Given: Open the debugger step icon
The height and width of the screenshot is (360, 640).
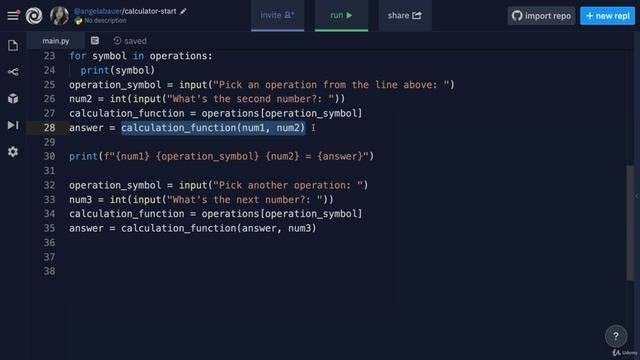Looking at the screenshot, I should click(13, 125).
